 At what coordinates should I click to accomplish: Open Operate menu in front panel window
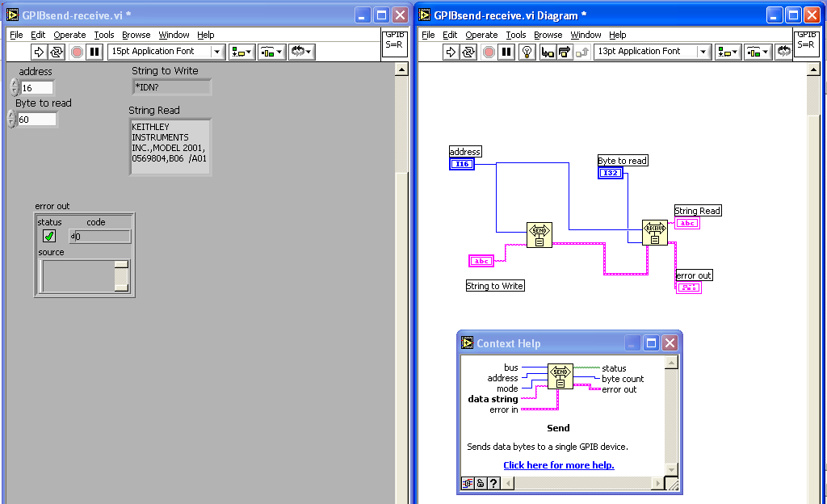[x=69, y=35]
